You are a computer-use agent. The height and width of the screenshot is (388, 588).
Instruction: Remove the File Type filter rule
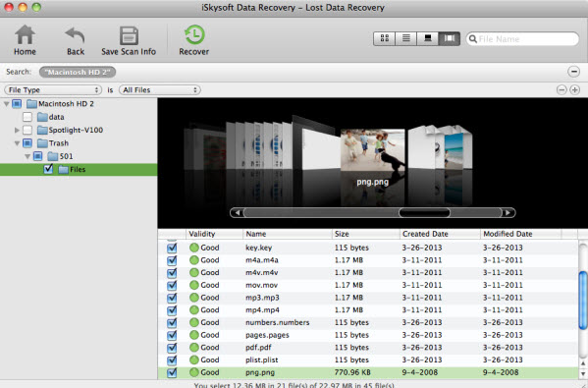(x=561, y=89)
